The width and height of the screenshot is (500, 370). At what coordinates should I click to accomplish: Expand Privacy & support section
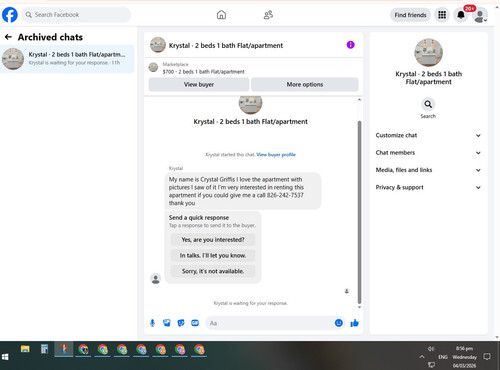428,187
